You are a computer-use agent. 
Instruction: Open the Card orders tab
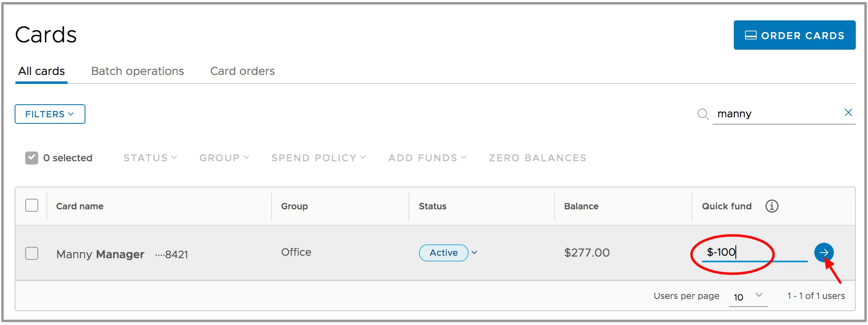(x=242, y=71)
